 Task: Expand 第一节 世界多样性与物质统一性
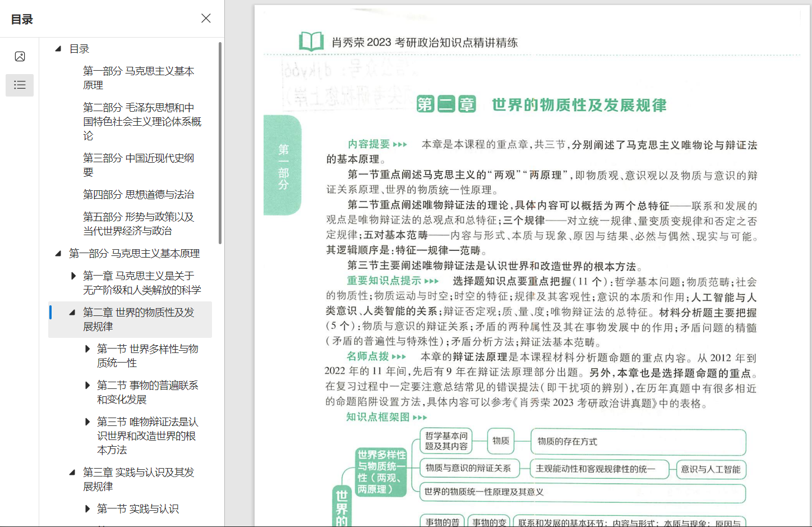tap(87, 349)
